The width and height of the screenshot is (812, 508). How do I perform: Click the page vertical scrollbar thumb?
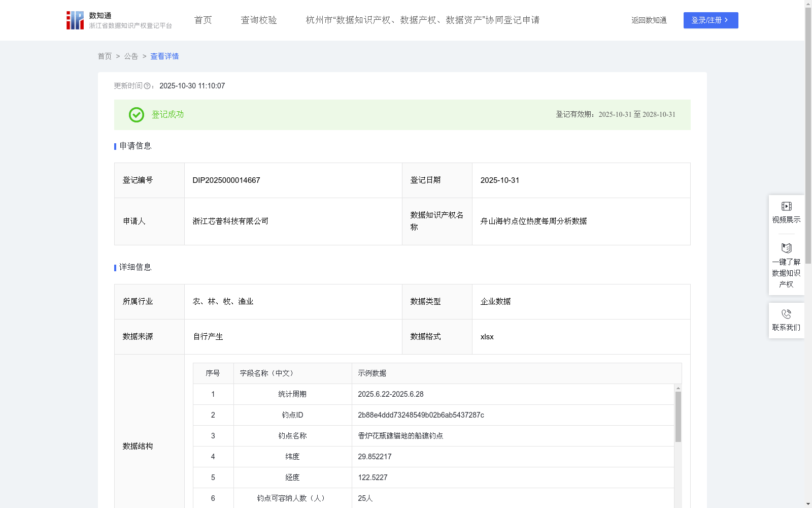(x=808, y=135)
